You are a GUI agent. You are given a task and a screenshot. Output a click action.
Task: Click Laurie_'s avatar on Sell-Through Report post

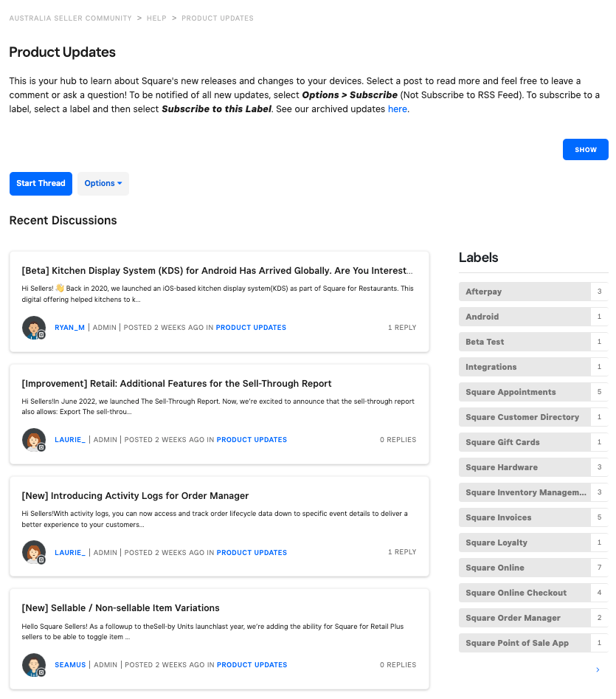[34, 440]
